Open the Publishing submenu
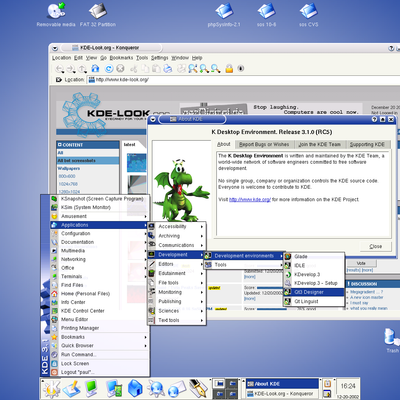 [x=177, y=301]
